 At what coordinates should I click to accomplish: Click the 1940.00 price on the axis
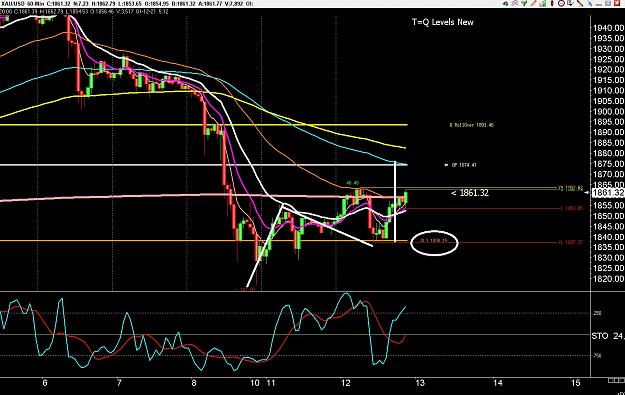[x=608, y=28]
